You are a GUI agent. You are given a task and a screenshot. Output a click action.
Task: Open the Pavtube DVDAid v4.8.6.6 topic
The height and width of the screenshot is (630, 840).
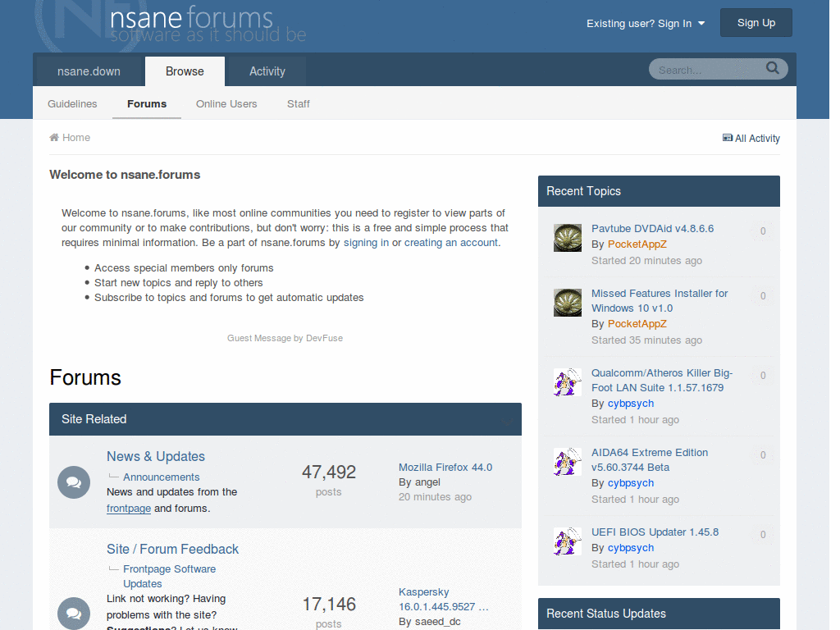[652, 229]
